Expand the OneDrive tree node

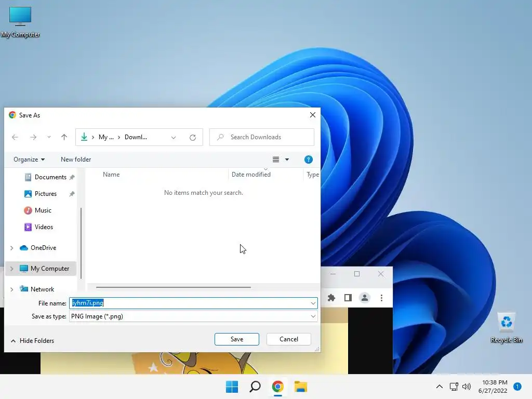click(12, 248)
